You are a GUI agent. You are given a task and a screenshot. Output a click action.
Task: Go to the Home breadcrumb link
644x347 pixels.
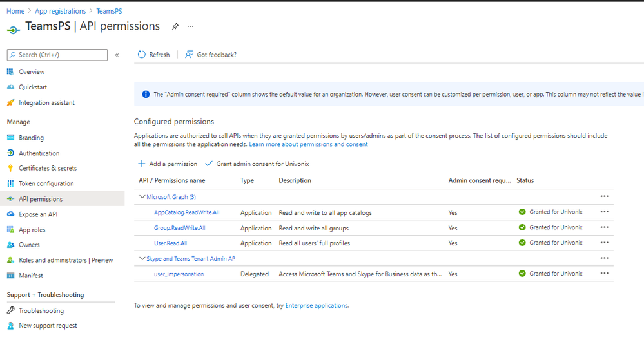coord(15,11)
